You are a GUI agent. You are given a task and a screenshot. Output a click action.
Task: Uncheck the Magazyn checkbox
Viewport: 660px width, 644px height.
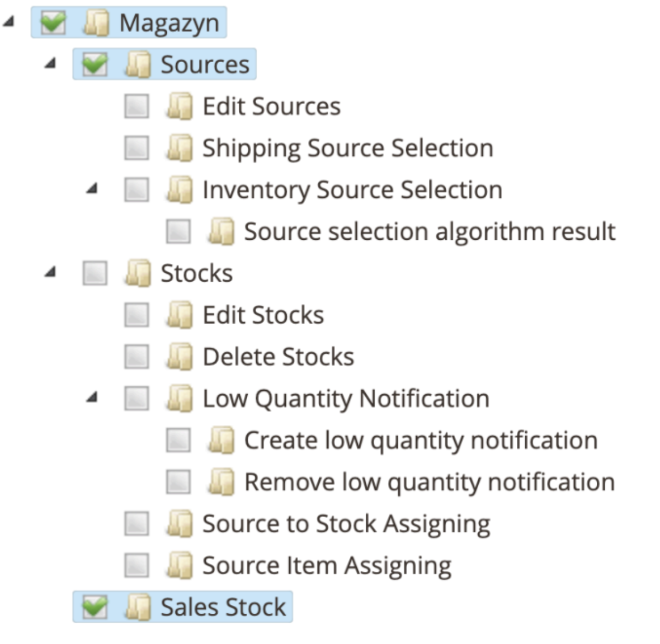click(53, 23)
